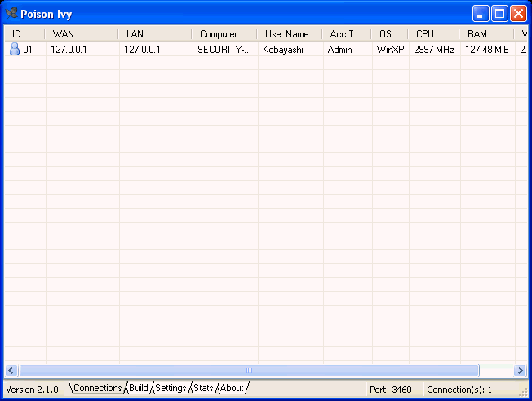Sort by the ID column header
This screenshot has width=532, height=401.
(24, 34)
